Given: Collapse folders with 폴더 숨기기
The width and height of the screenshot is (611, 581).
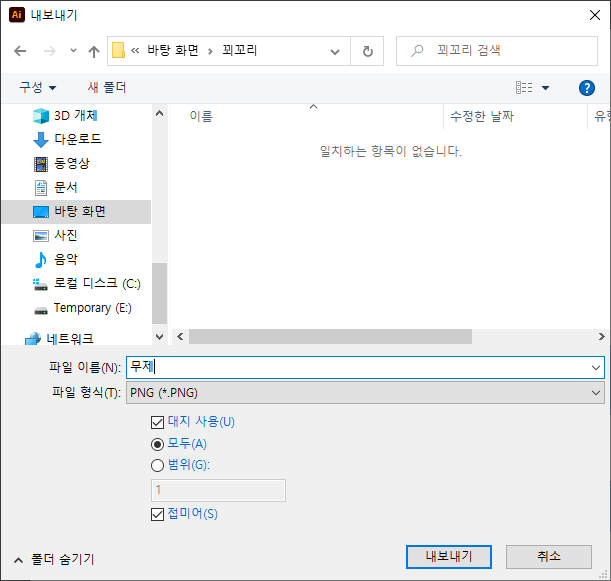Looking at the screenshot, I should (x=54, y=560).
